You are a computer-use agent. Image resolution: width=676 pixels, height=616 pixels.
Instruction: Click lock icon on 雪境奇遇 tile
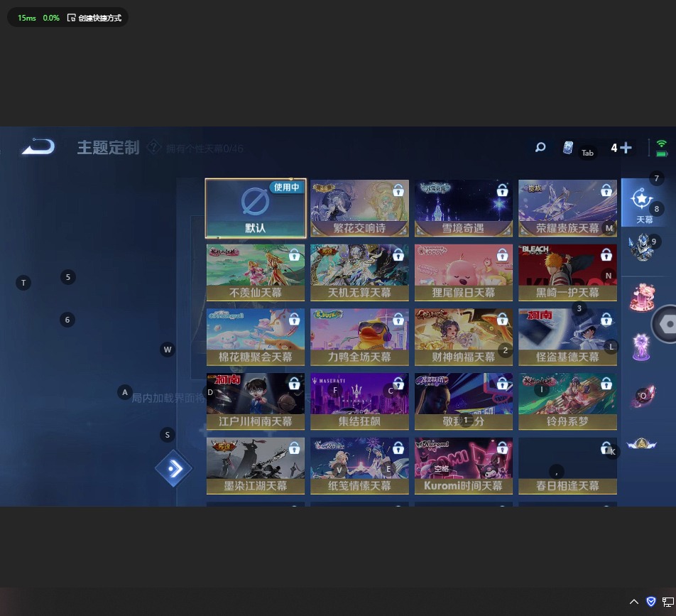pos(502,190)
